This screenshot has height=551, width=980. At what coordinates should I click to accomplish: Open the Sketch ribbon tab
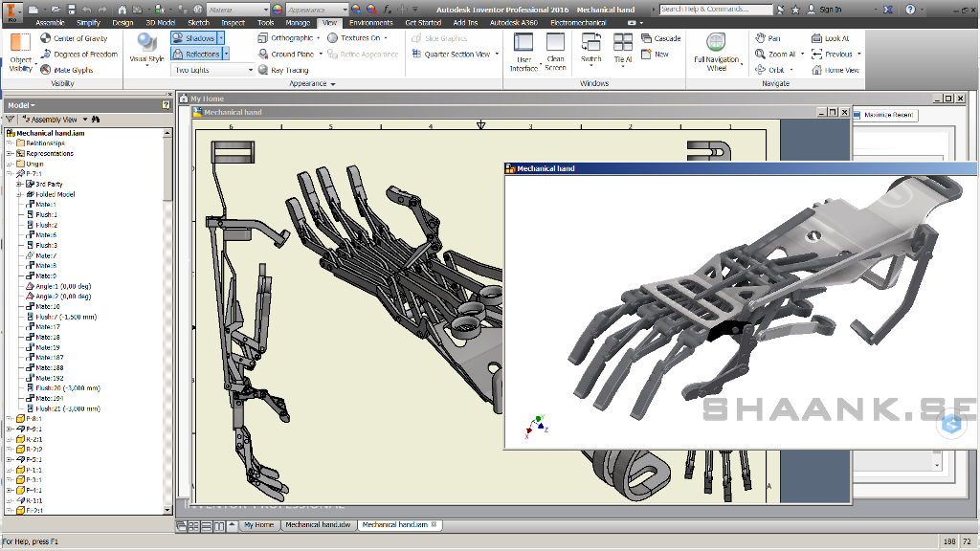point(199,23)
